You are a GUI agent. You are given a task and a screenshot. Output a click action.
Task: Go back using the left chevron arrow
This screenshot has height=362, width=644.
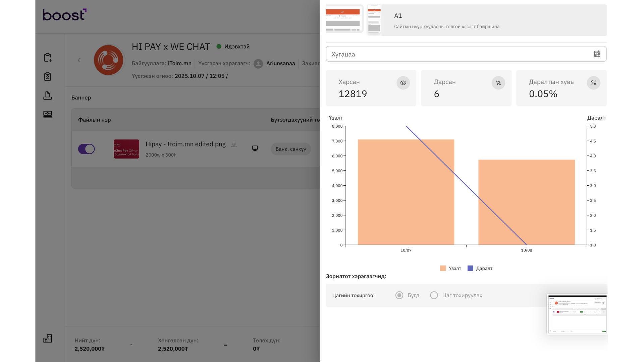click(x=79, y=60)
